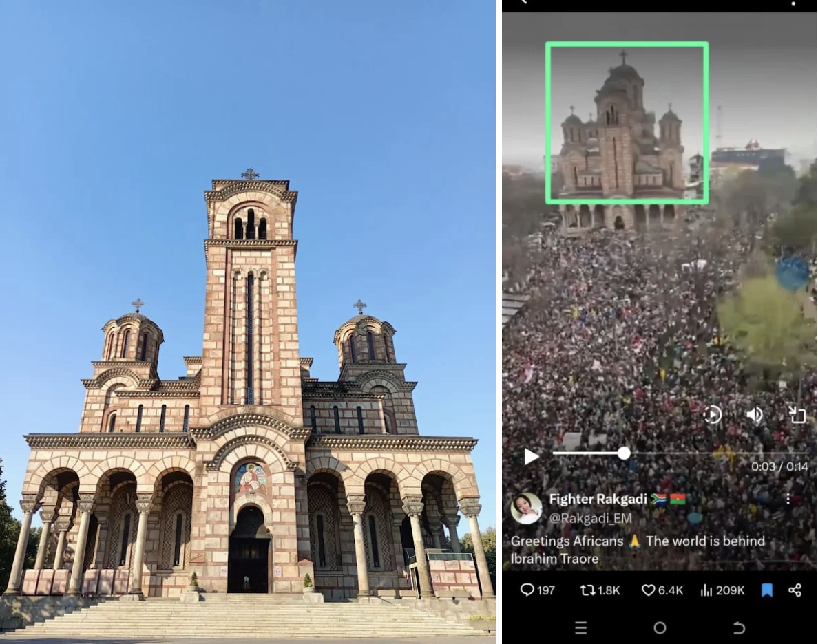Open the reply comments icon showing 197
Screen dimensions: 818x644
tap(538, 590)
